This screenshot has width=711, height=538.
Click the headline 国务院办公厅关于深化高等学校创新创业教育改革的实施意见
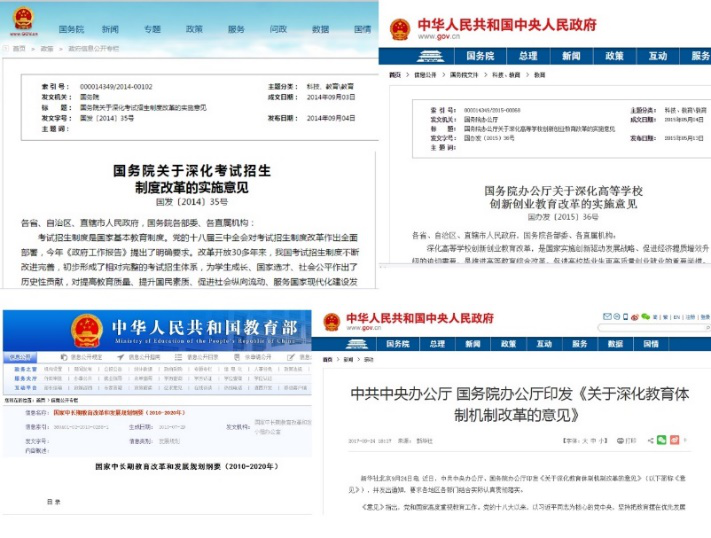(x=563, y=197)
